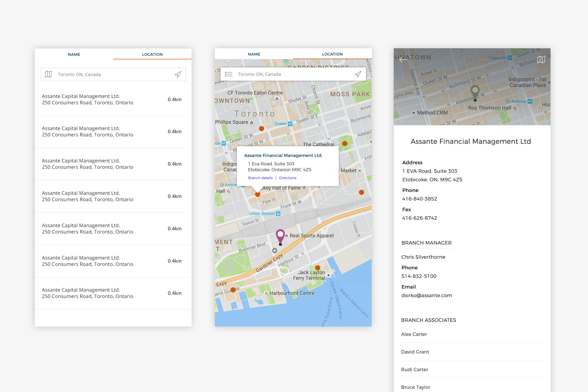
Task: Focus Toronto ON, Canada field on list screen
Action: (113, 74)
